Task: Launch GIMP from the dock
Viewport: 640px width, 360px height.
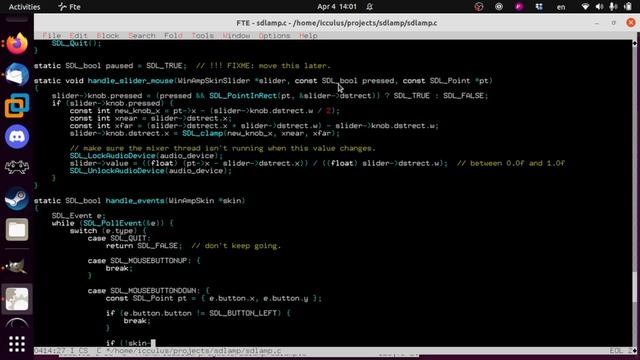Action: point(17,267)
